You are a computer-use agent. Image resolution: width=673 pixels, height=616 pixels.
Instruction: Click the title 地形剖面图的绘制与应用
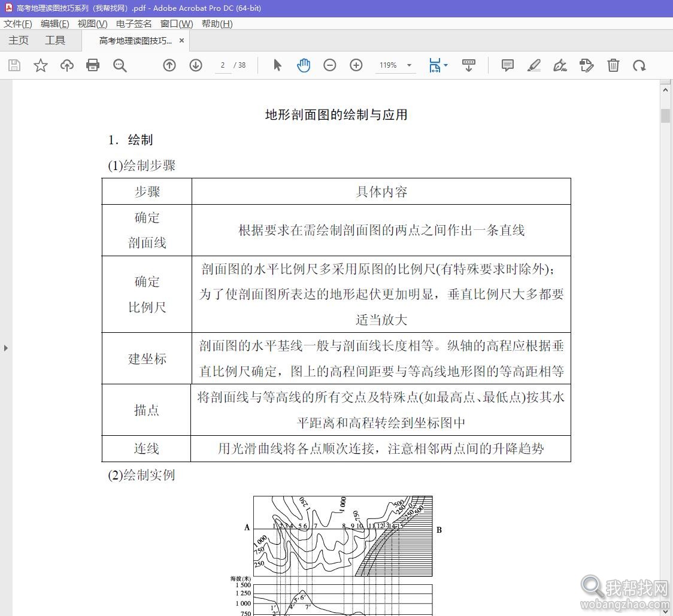[x=336, y=114]
